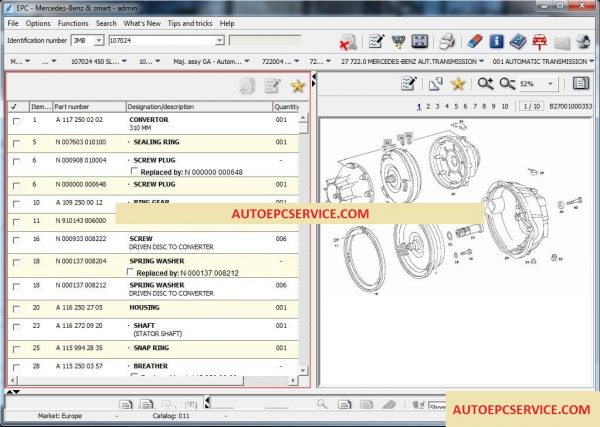
Task: Click the globe icon at toolbar end
Action: coord(583,41)
